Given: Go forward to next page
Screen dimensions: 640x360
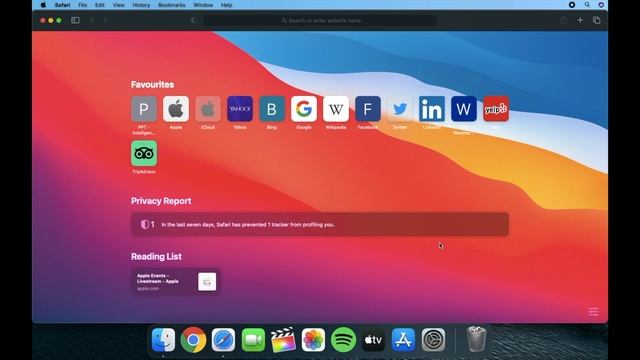Looking at the screenshot, I should [106, 20].
